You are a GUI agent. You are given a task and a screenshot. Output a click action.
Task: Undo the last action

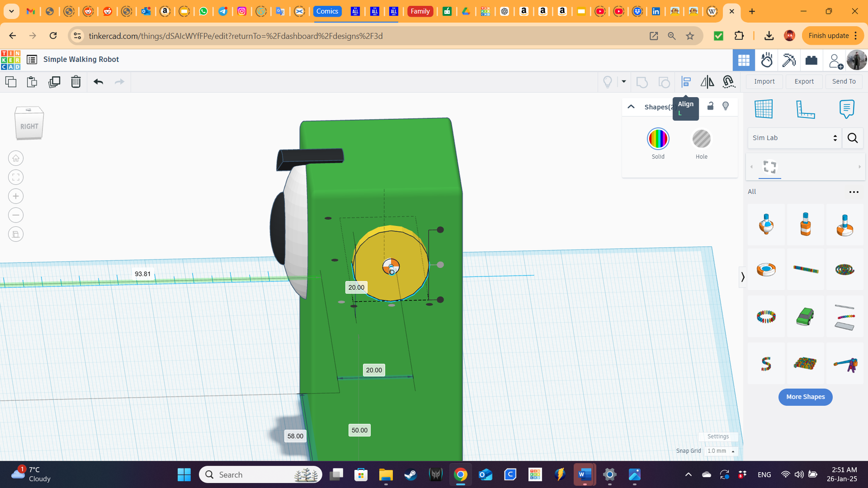pyautogui.click(x=98, y=81)
